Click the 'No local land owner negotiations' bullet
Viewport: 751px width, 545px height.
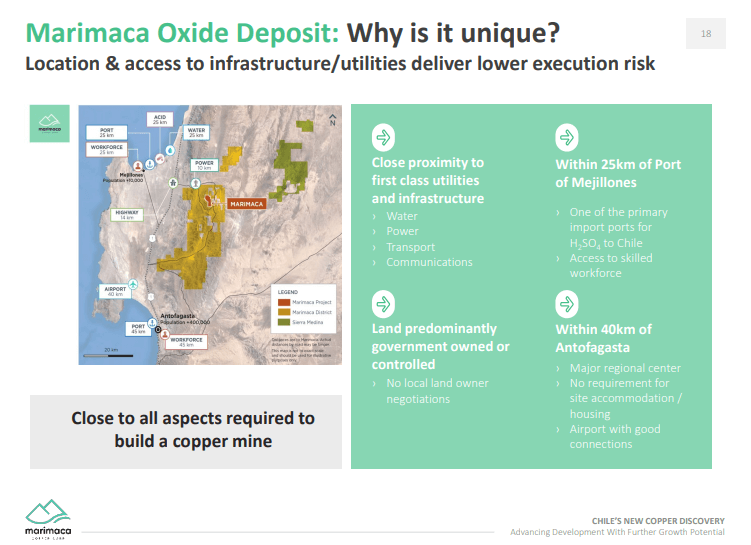[437, 391]
